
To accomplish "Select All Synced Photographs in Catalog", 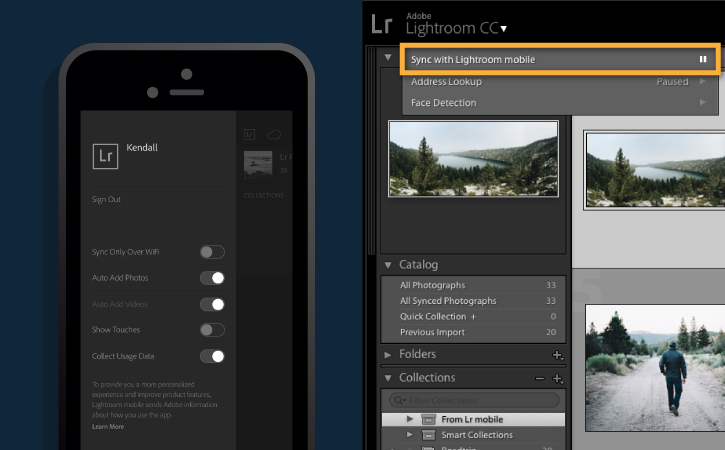I will (473, 301).
